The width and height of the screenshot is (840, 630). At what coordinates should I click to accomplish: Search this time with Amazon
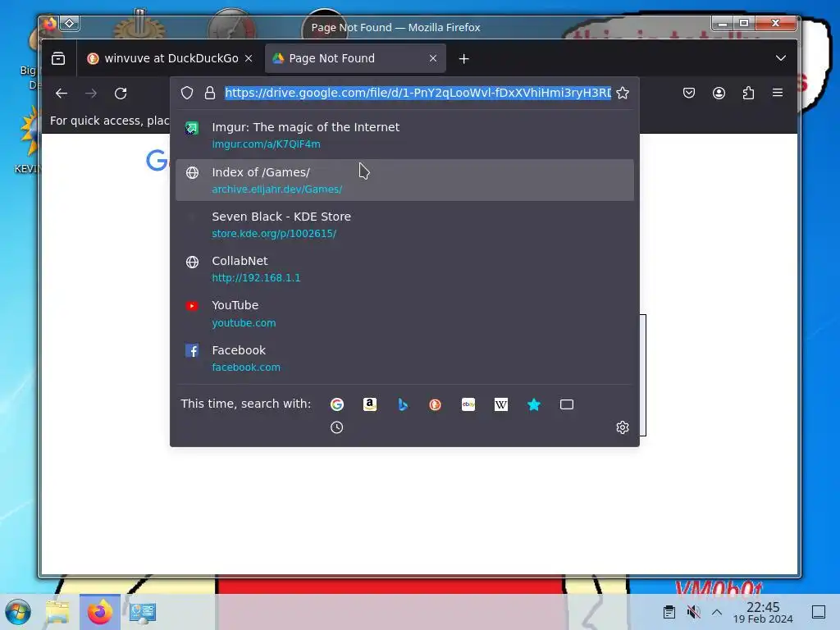370,404
